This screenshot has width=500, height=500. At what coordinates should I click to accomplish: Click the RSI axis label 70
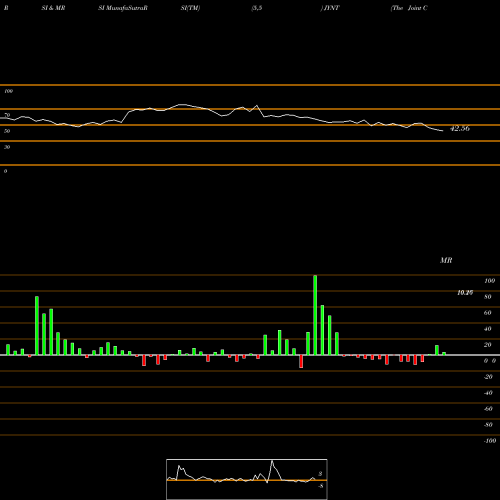tap(7, 115)
